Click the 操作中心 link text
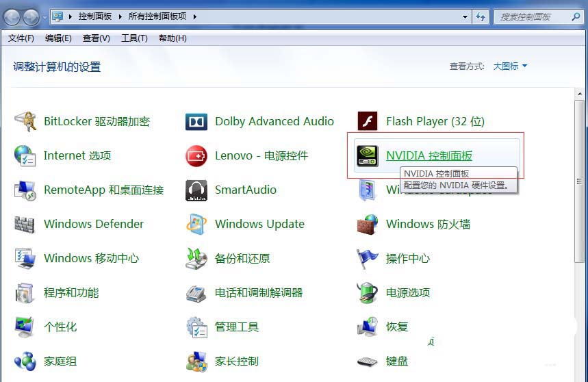 (x=408, y=259)
